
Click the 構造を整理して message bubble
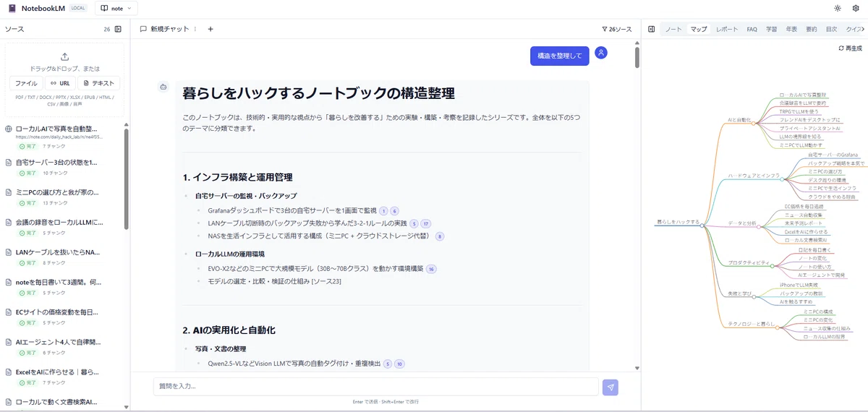tap(559, 56)
